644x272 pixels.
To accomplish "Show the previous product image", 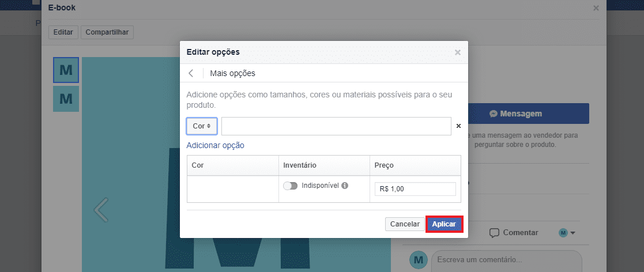I will pyautogui.click(x=101, y=210).
